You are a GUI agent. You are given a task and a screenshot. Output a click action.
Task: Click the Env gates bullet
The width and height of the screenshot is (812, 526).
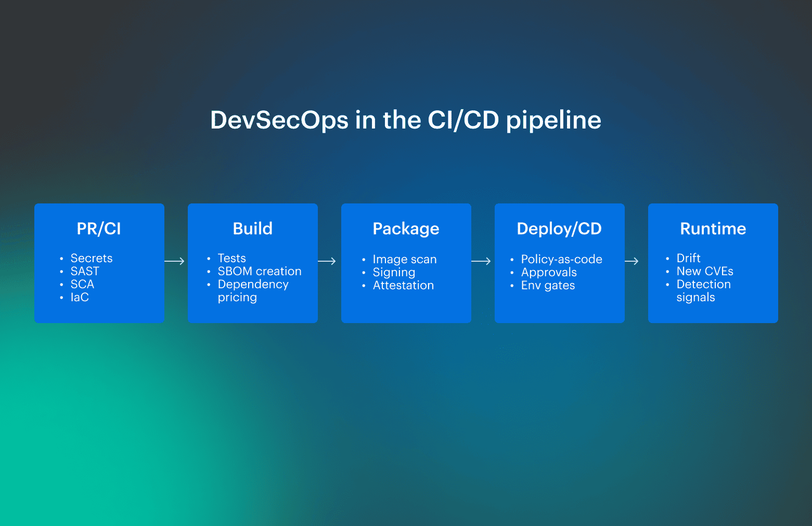(x=548, y=285)
